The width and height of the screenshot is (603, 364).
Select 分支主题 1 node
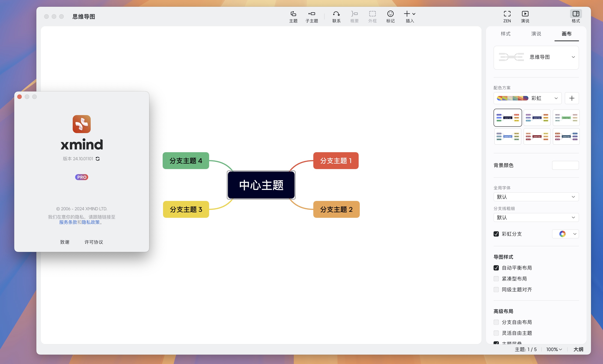tap(336, 161)
